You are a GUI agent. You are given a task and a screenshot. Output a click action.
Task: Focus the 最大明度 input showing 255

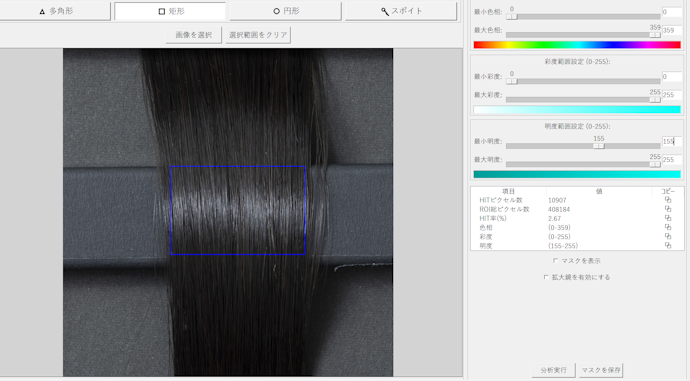672,160
